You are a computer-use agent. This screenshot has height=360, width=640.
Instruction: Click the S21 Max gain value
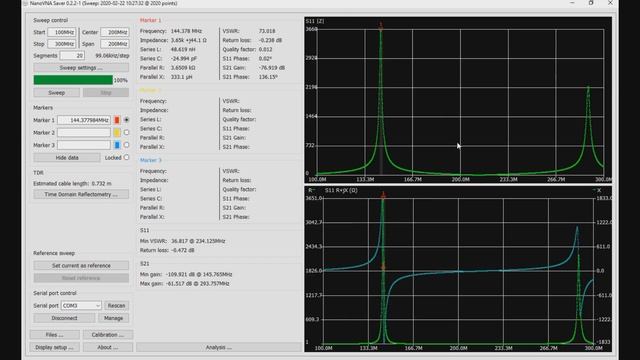[x=197, y=283]
